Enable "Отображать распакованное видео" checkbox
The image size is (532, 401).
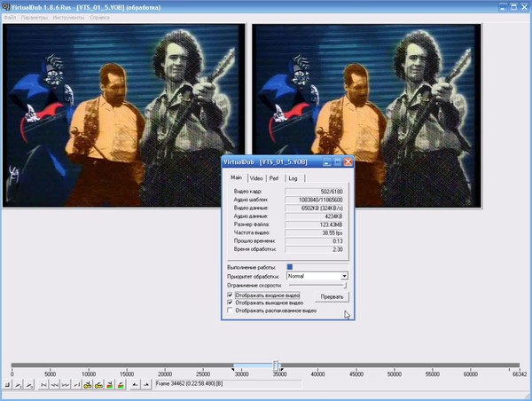[230, 311]
